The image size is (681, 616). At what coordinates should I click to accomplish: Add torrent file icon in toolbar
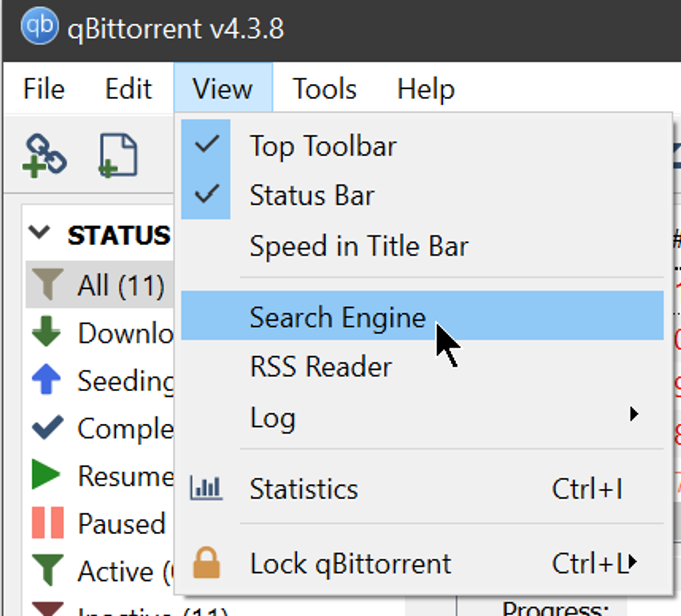118,156
